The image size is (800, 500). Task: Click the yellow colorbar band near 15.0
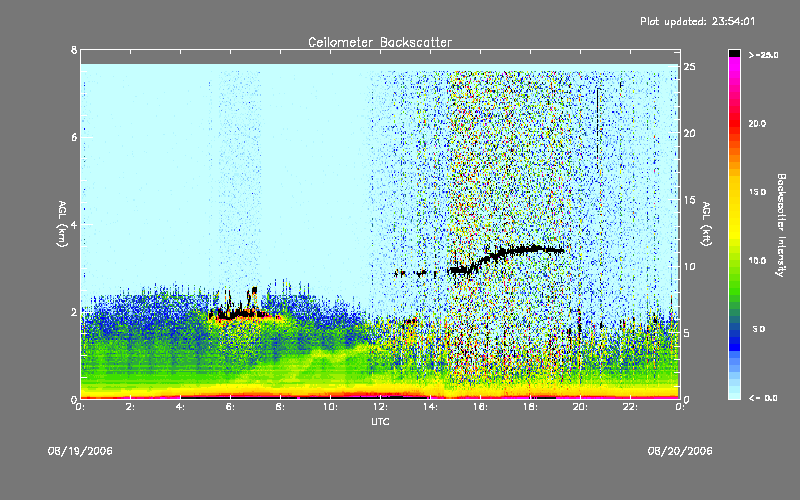734,192
